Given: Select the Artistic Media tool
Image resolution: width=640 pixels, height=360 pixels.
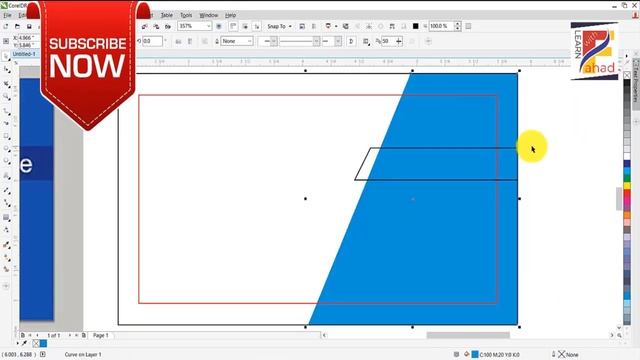Looking at the screenshot, I should [x=6, y=123].
